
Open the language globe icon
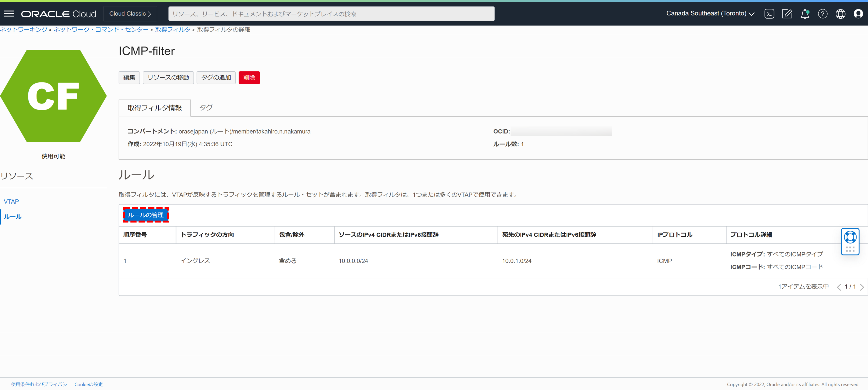840,14
